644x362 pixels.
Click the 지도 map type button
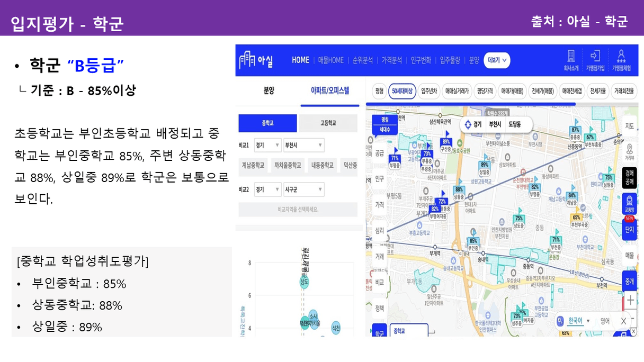tap(629, 126)
